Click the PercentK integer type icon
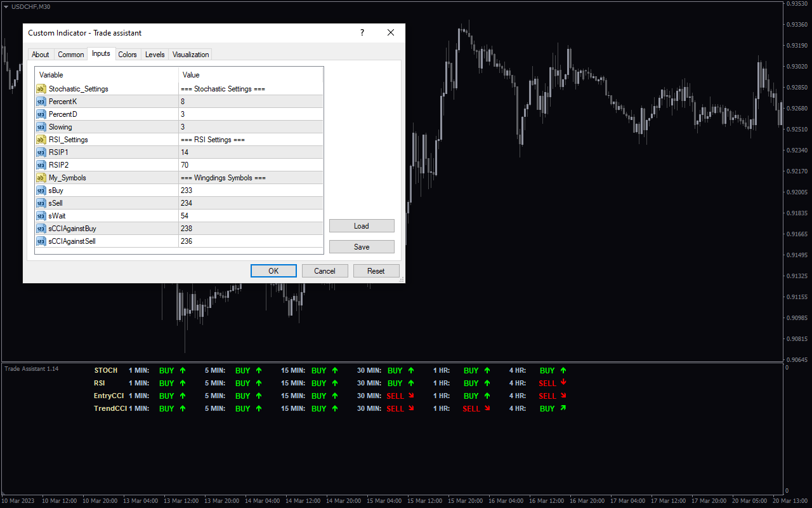The image size is (812, 508). point(41,102)
